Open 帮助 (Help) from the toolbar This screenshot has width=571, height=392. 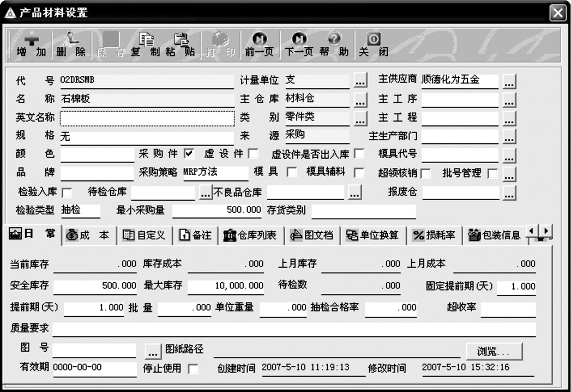pyautogui.click(x=334, y=45)
